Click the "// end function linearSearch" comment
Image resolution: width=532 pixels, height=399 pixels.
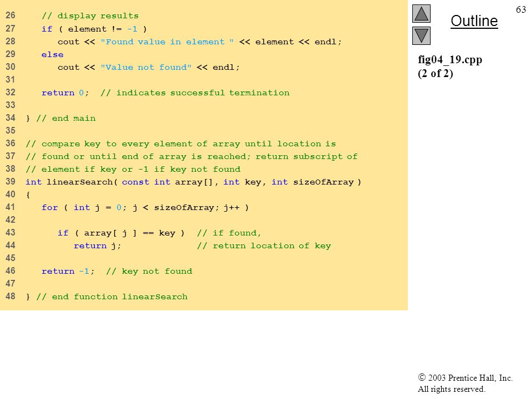pos(112,296)
